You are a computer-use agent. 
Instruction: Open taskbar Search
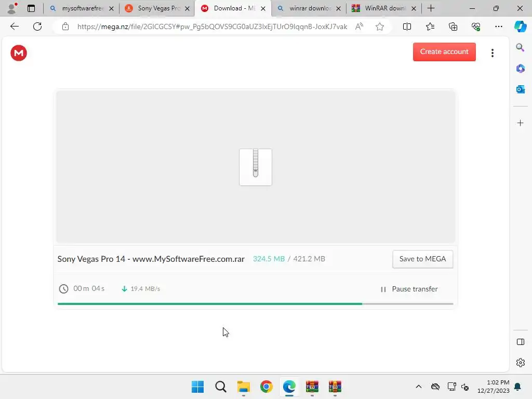click(x=220, y=387)
